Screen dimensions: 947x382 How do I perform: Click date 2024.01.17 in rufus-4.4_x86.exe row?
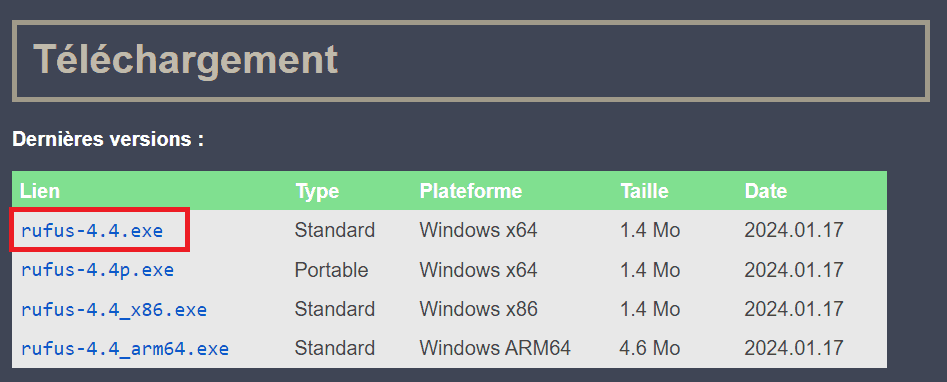(794, 309)
